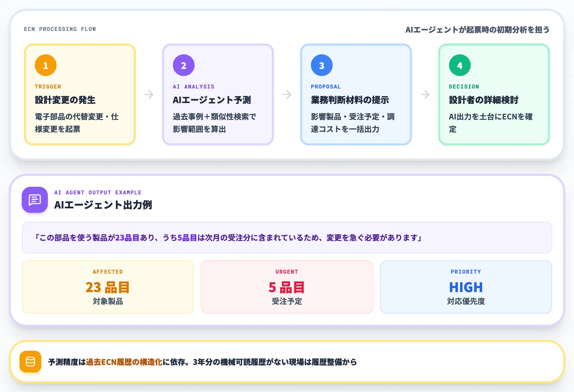Click the DECISION label

464,87
